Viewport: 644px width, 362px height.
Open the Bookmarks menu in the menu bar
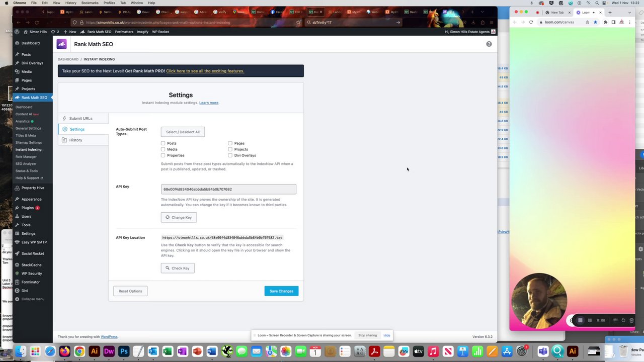(x=90, y=3)
